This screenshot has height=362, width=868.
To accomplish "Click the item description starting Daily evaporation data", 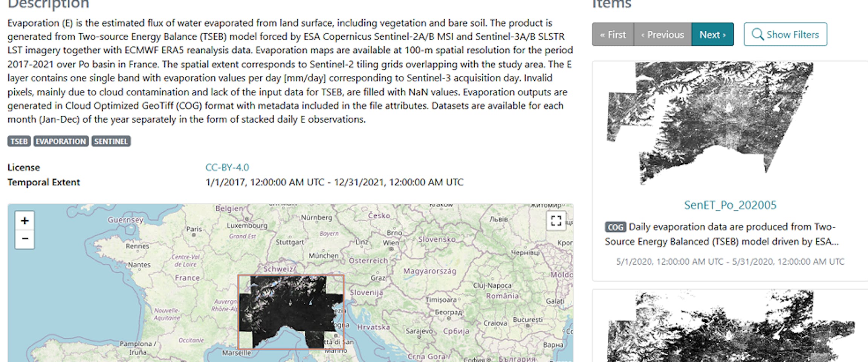I will click(x=722, y=234).
